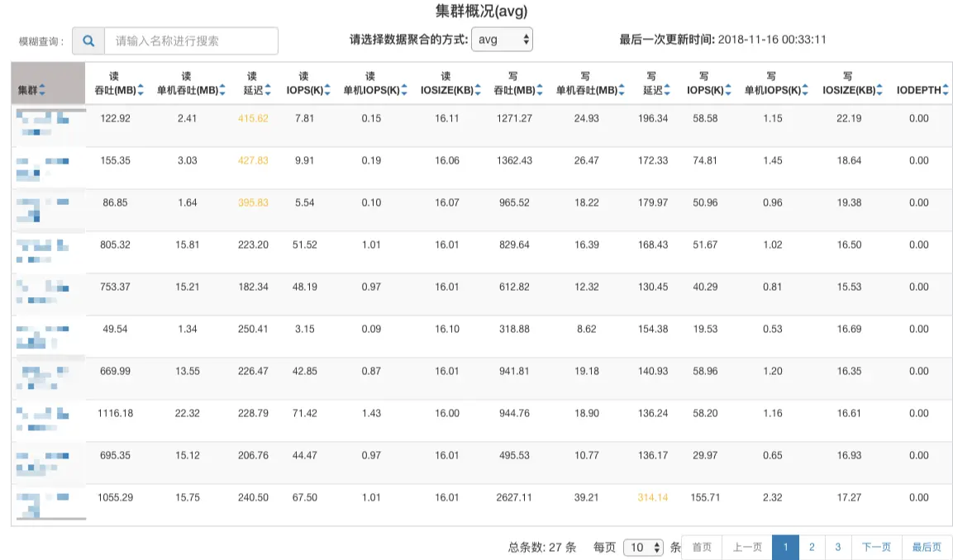Viewport: 953px width, 560px height.
Task: Select page 1 in pagination
Action: pos(785,548)
